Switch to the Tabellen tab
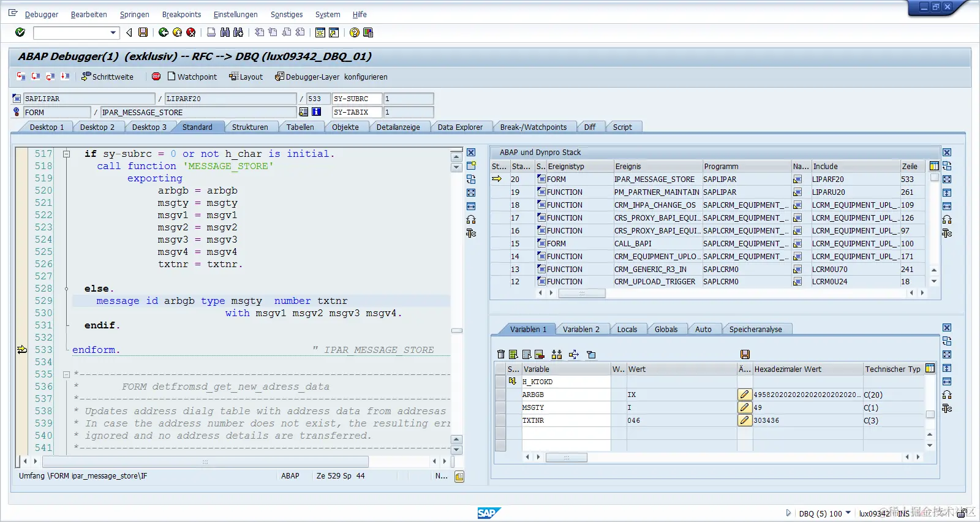This screenshot has width=980, height=522. 300,127
